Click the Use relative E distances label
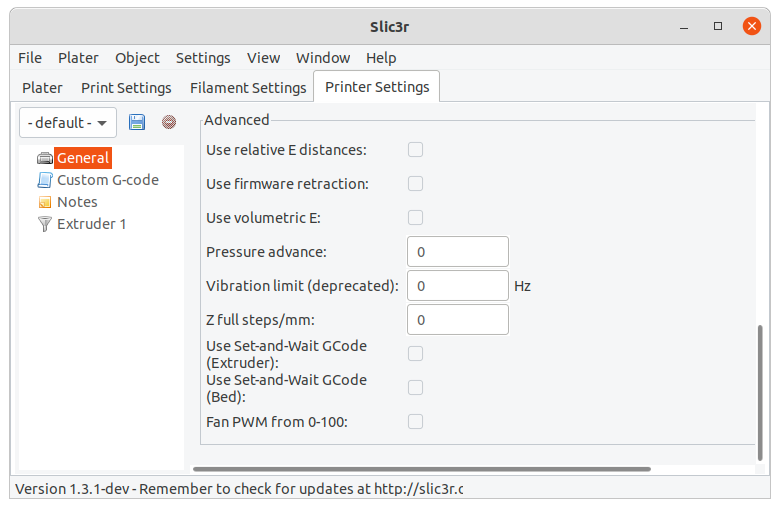Image resolution: width=780 pixels, height=508 pixels. point(286,150)
